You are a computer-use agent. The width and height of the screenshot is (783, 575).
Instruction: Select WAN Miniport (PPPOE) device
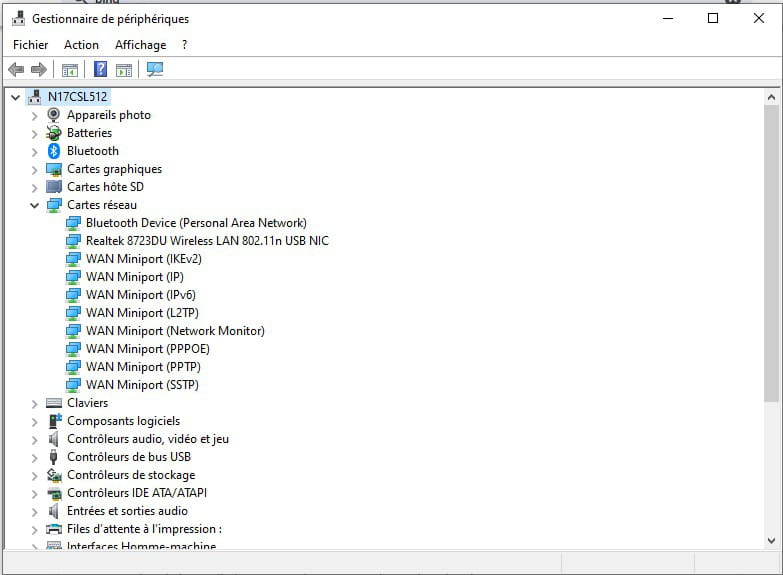click(147, 349)
